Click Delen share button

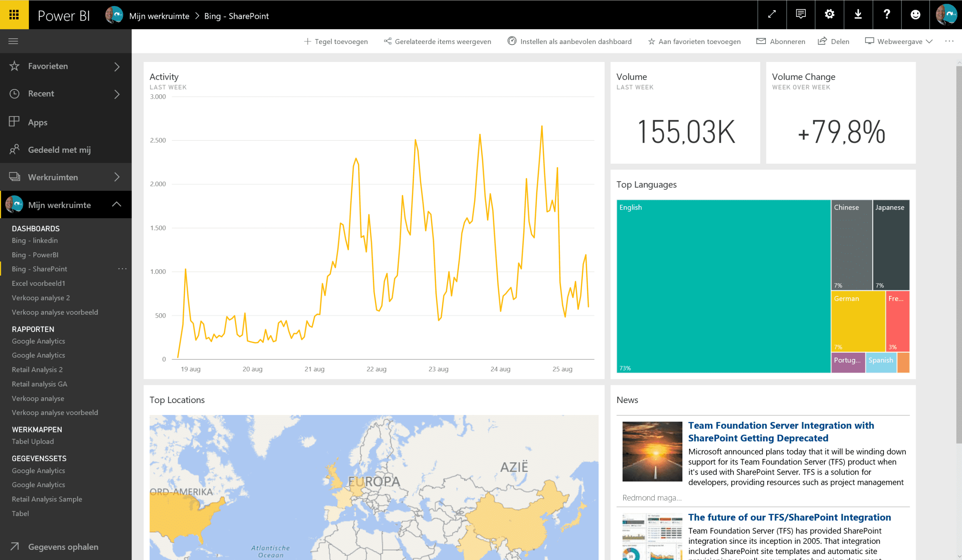click(x=834, y=41)
